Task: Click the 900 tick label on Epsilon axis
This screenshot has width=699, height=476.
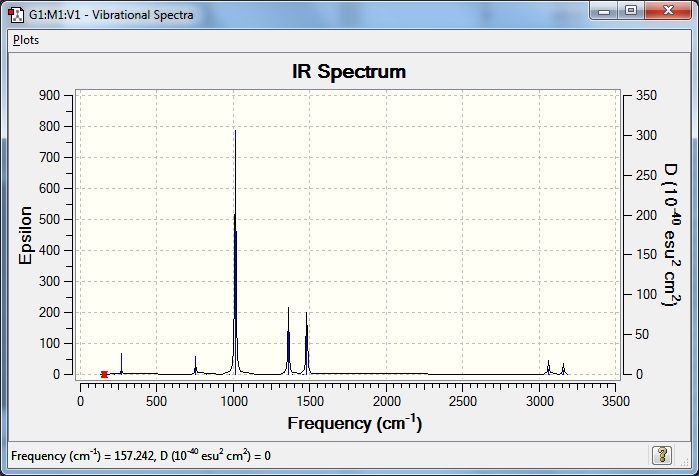Action: [x=49, y=95]
